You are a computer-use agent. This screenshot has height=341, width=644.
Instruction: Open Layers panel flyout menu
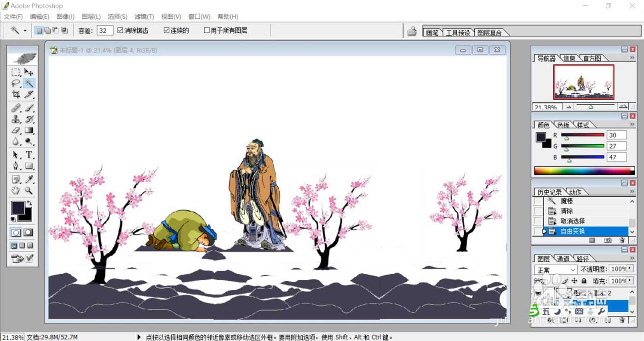click(x=632, y=258)
